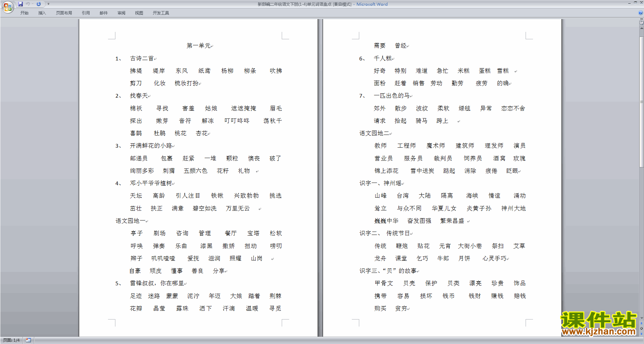Click the lesson title 千人糕
The width and height of the screenshot is (644, 344).
[383, 58]
